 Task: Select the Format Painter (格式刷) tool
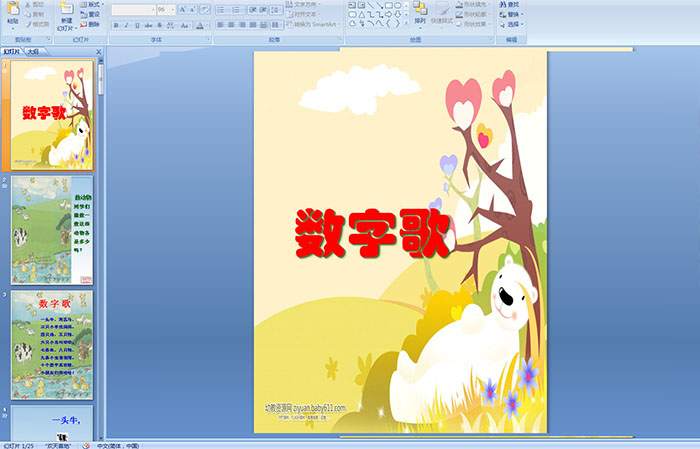37,24
